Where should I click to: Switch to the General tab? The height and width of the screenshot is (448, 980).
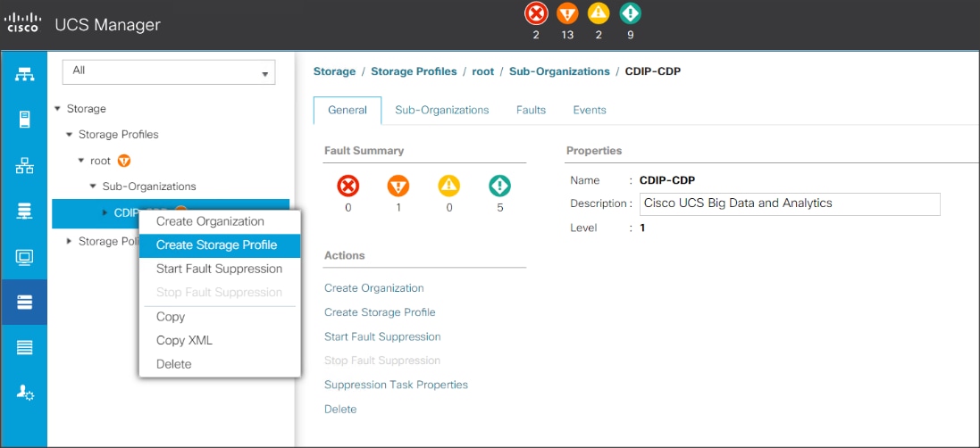click(x=348, y=111)
